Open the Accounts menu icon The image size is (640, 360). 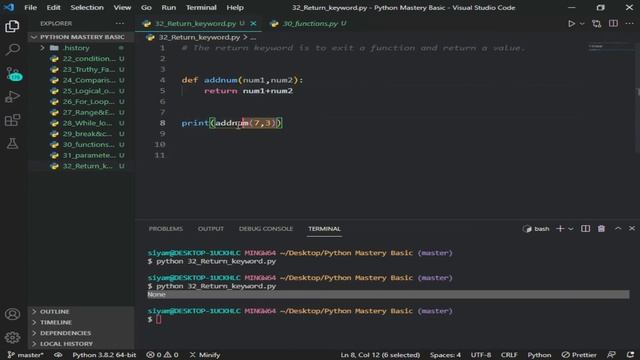pos(12,314)
